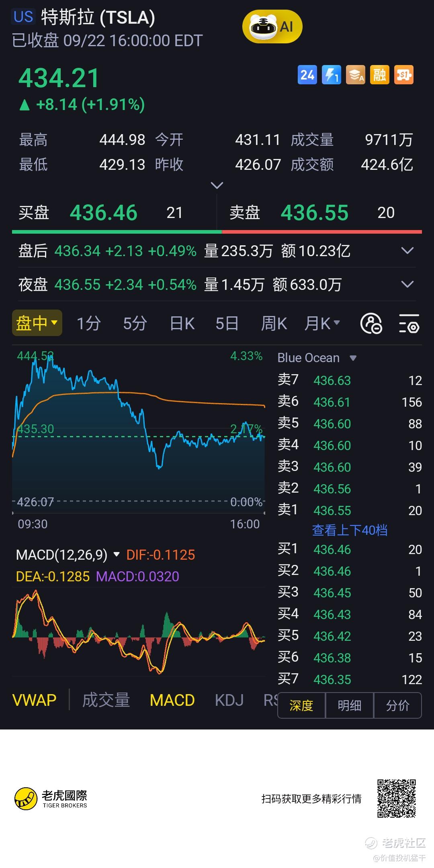
Task: Open chart indicator settings icon
Action: click(x=409, y=324)
